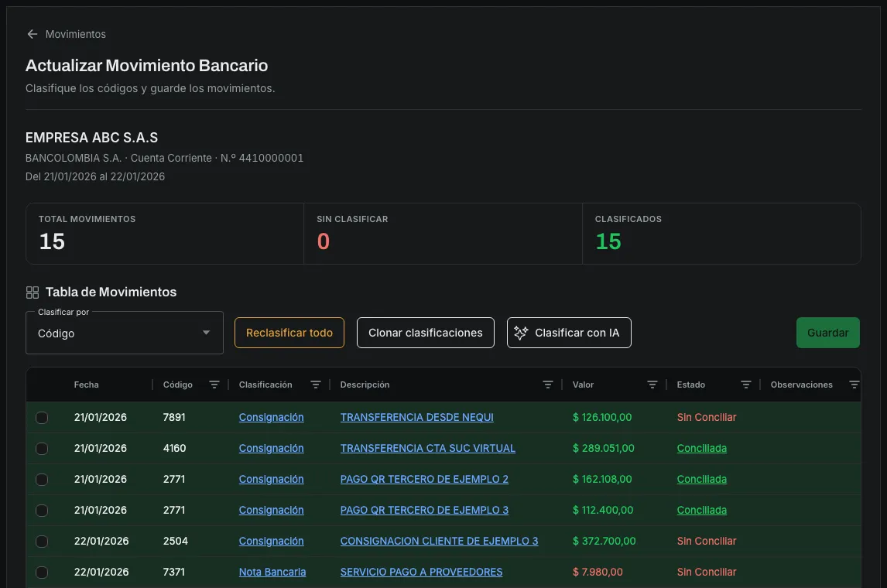Open the Observaciones column filter icon
The height and width of the screenshot is (588, 887).
coord(854,385)
